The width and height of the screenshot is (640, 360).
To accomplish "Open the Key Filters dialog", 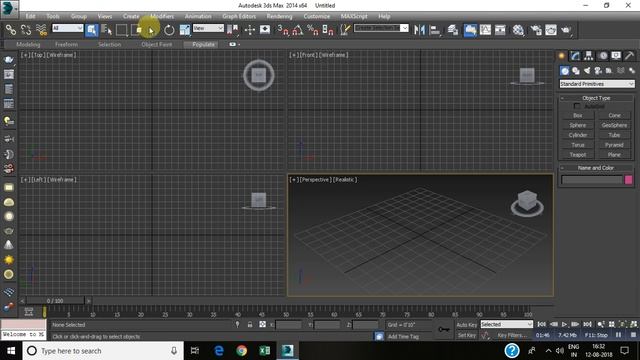I will (511, 335).
